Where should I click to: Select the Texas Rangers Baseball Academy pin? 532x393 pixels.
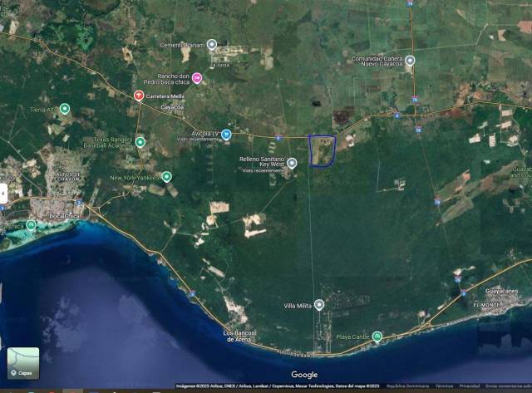click(x=140, y=142)
